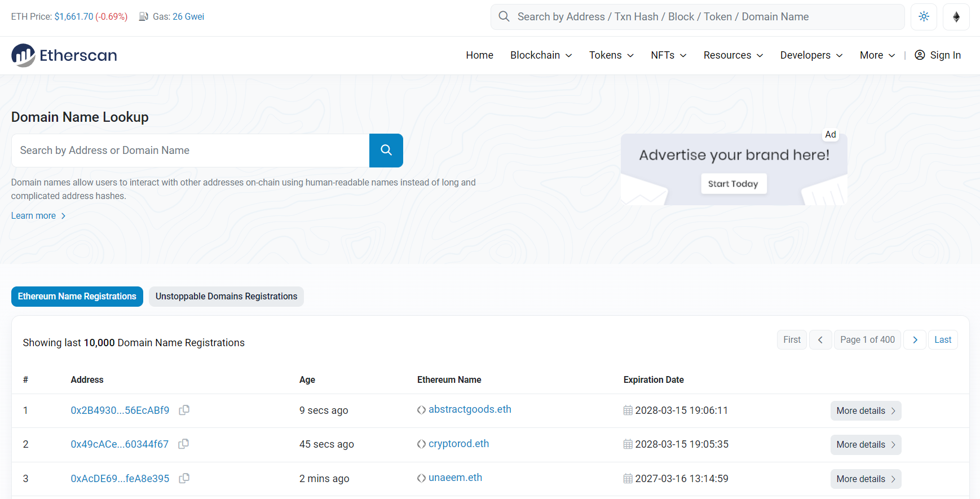Click the Search by Address or Domain Name field
The height and width of the screenshot is (499, 980).
191,151
